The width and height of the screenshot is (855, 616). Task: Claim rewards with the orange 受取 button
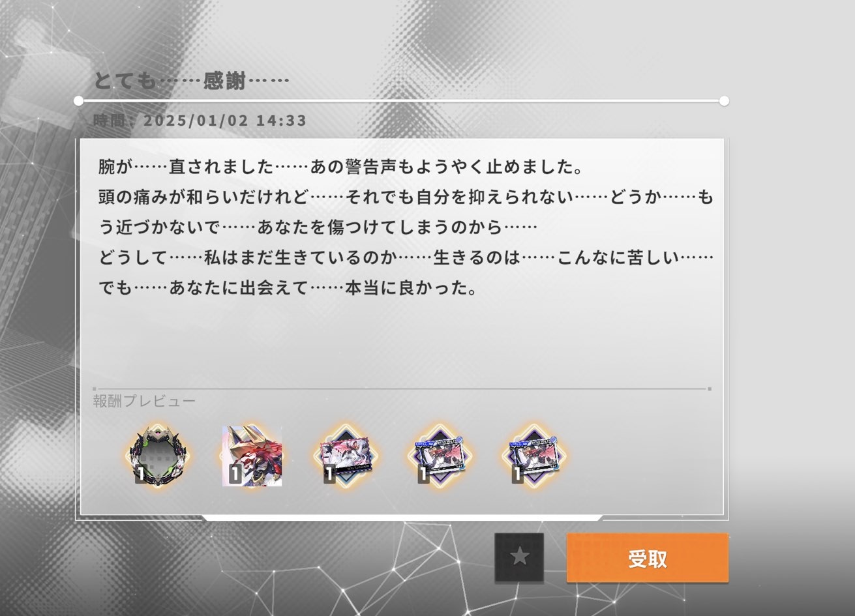pos(647,558)
